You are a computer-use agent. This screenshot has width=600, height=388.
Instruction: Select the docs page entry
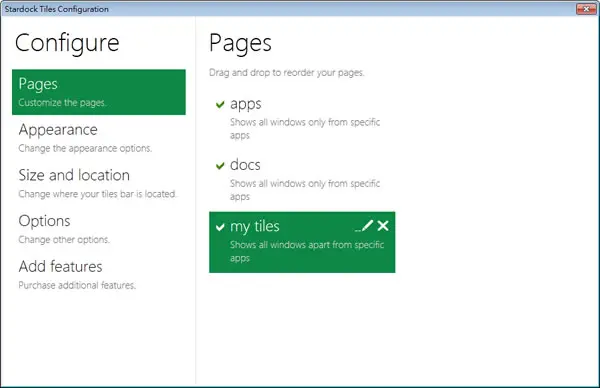coord(302,181)
